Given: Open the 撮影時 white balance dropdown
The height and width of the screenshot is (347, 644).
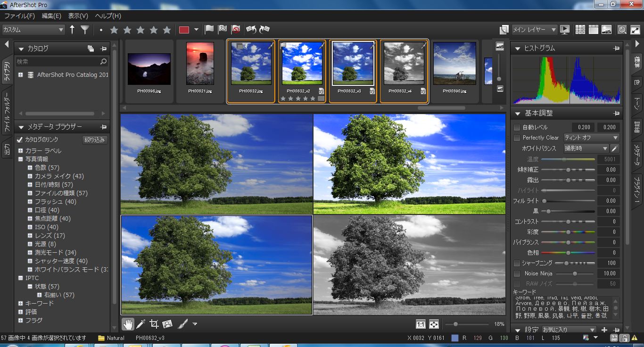Looking at the screenshot, I should coord(586,149).
